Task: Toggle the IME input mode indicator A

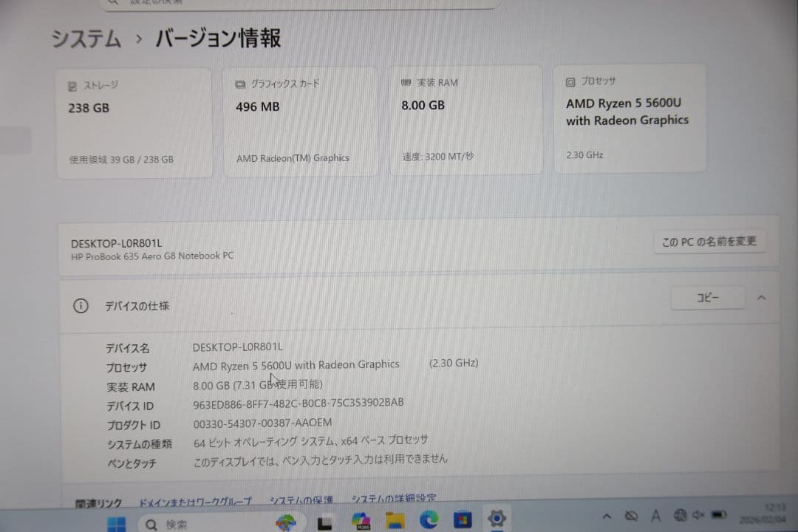Action: tap(655, 516)
